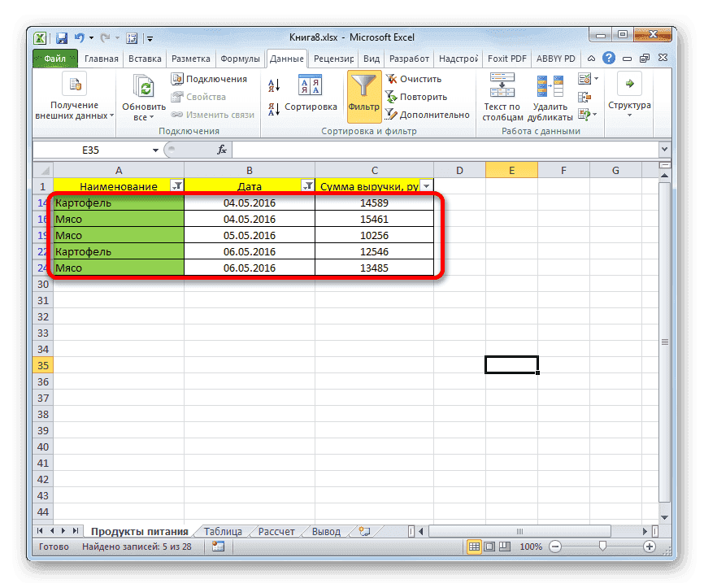Select Текст по столбцам
This screenshot has width=704, height=588.
(502, 98)
